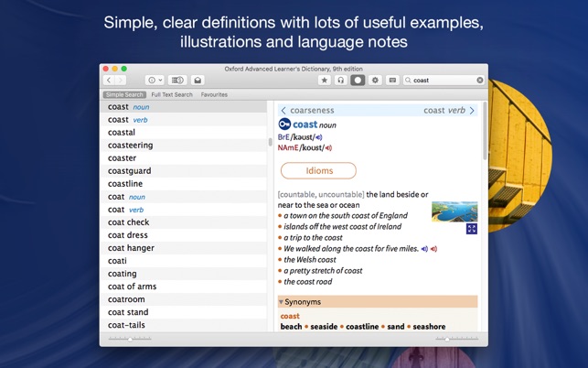This screenshot has height=368, width=588.
Task: Clear the search field with the x button
Action: pyautogui.click(x=479, y=80)
